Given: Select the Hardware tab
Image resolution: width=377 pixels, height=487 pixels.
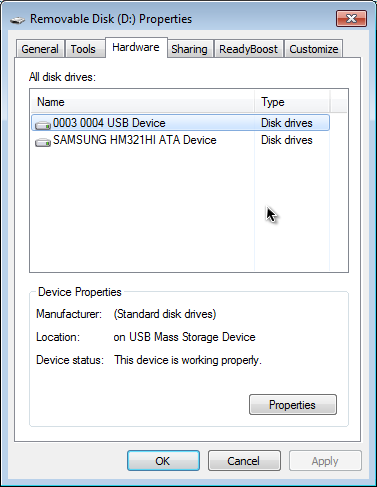Looking at the screenshot, I should [x=136, y=47].
